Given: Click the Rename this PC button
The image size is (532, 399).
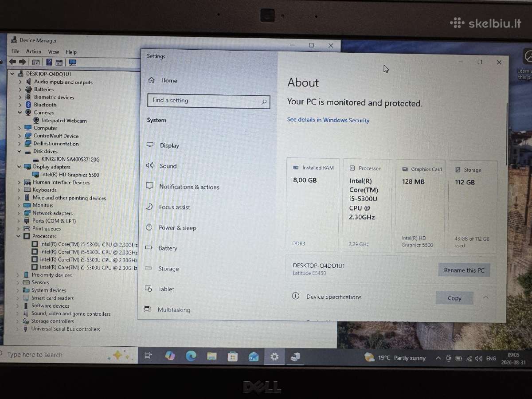Looking at the screenshot, I should click(464, 270).
